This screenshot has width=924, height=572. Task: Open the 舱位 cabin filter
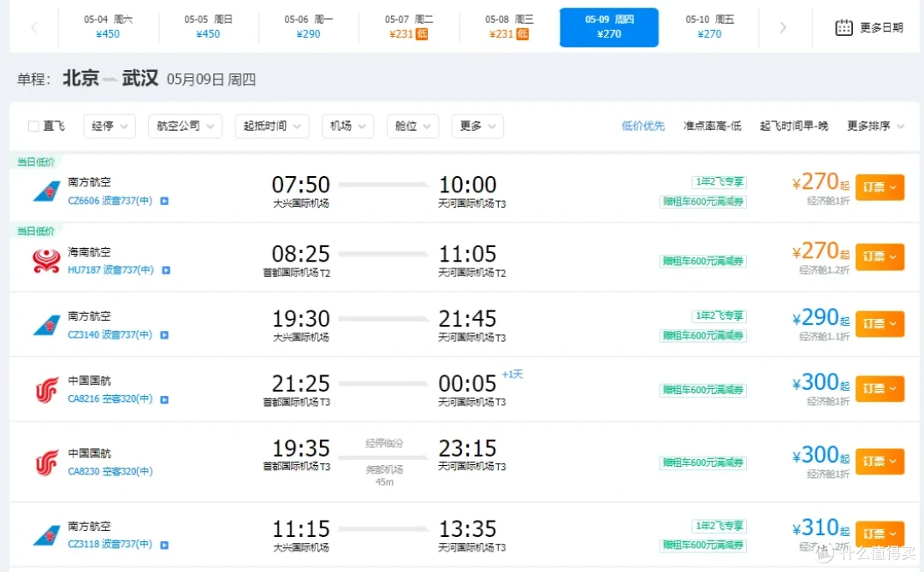click(412, 126)
